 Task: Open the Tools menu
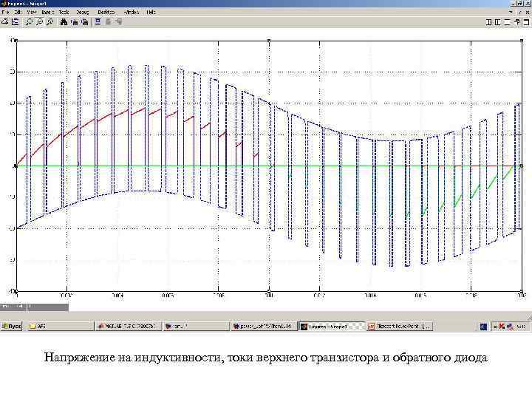pyautogui.click(x=64, y=13)
